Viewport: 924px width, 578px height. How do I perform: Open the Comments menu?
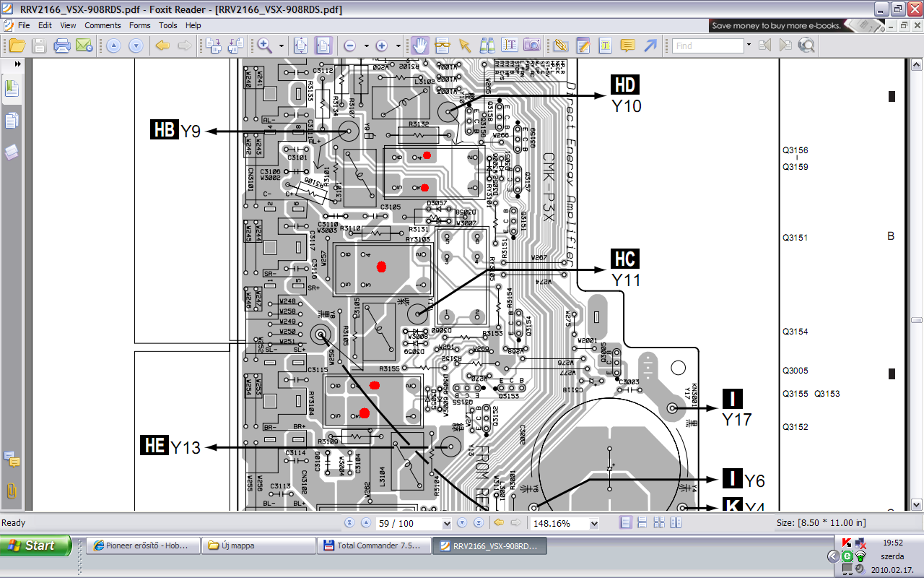103,25
